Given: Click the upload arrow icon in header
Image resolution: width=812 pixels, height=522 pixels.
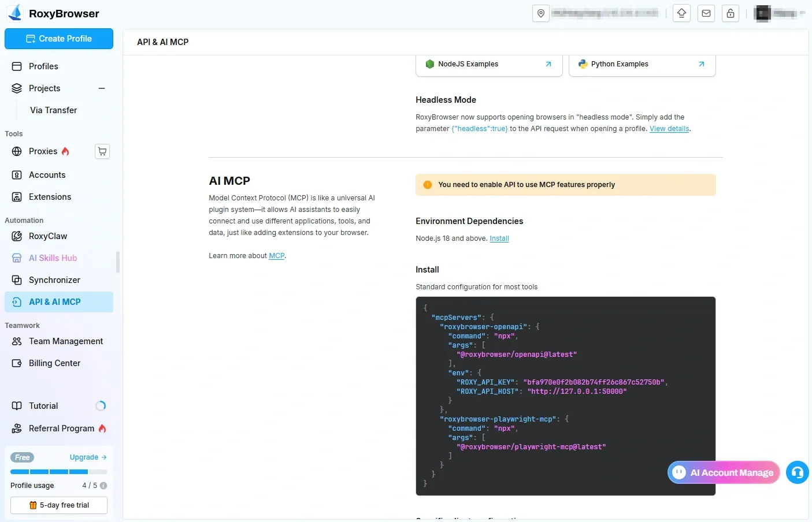Looking at the screenshot, I should coord(682,13).
